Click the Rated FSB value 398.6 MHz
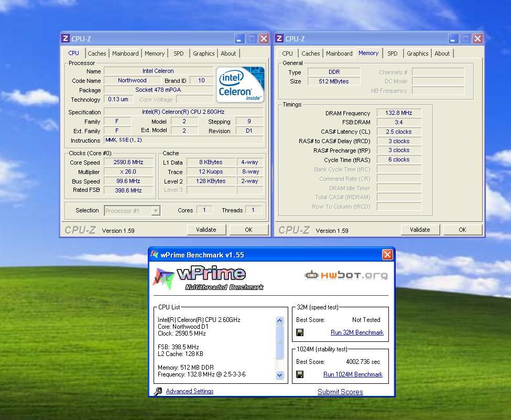This screenshot has width=511, height=420. pyautogui.click(x=128, y=190)
